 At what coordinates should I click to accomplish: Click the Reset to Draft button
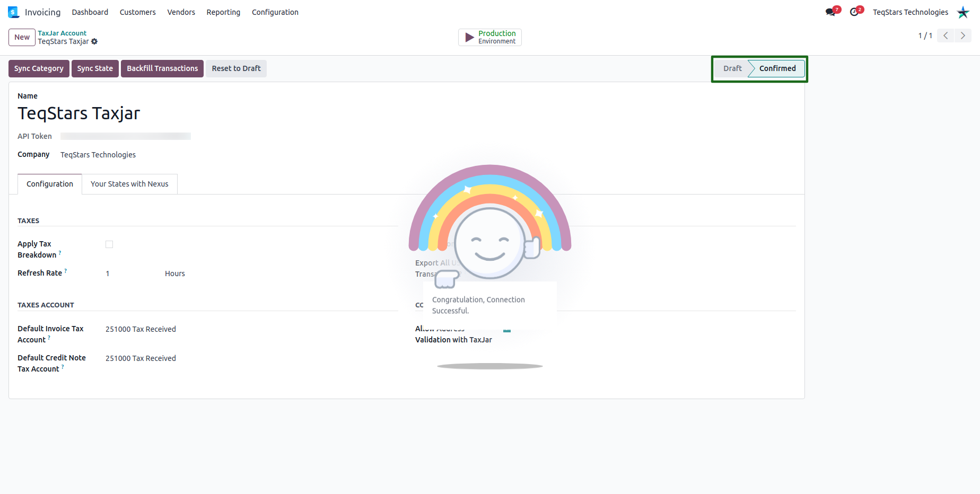236,68
